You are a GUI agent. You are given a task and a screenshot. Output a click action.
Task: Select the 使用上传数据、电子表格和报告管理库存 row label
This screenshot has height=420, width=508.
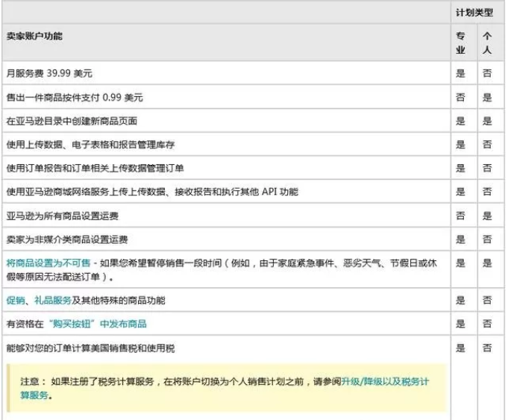pyautogui.click(x=90, y=145)
